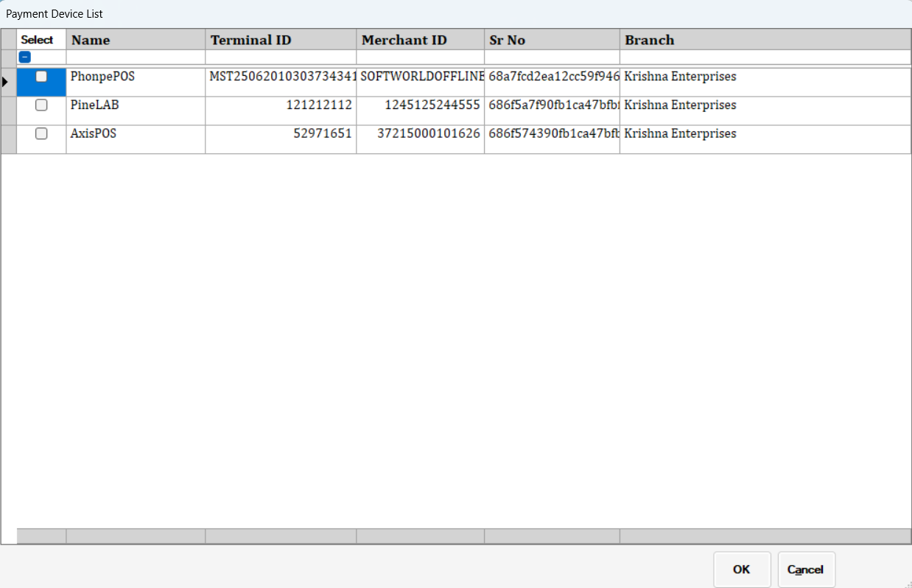Click the Merchant ID filter field
The width and height of the screenshot is (912, 588).
pyautogui.click(x=421, y=57)
